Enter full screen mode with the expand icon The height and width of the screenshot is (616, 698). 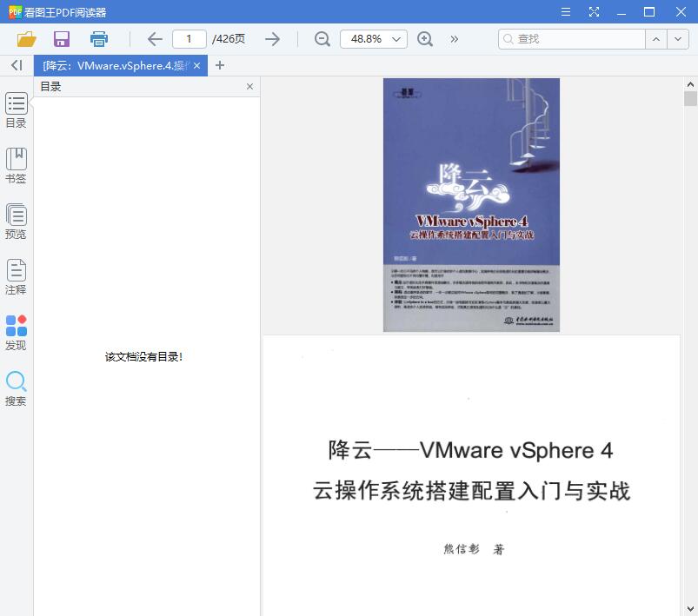click(x=594, y=12)
